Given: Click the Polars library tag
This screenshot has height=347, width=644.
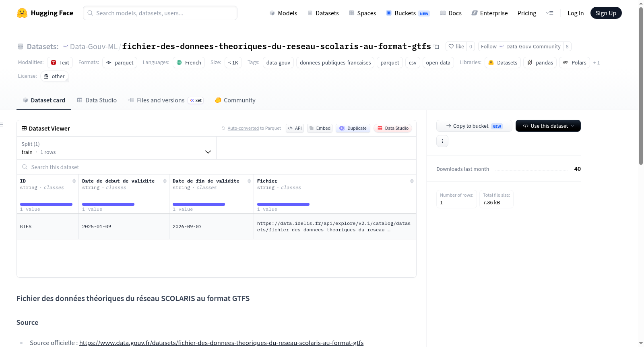Looking at the screenshot, I should (574, 62).
